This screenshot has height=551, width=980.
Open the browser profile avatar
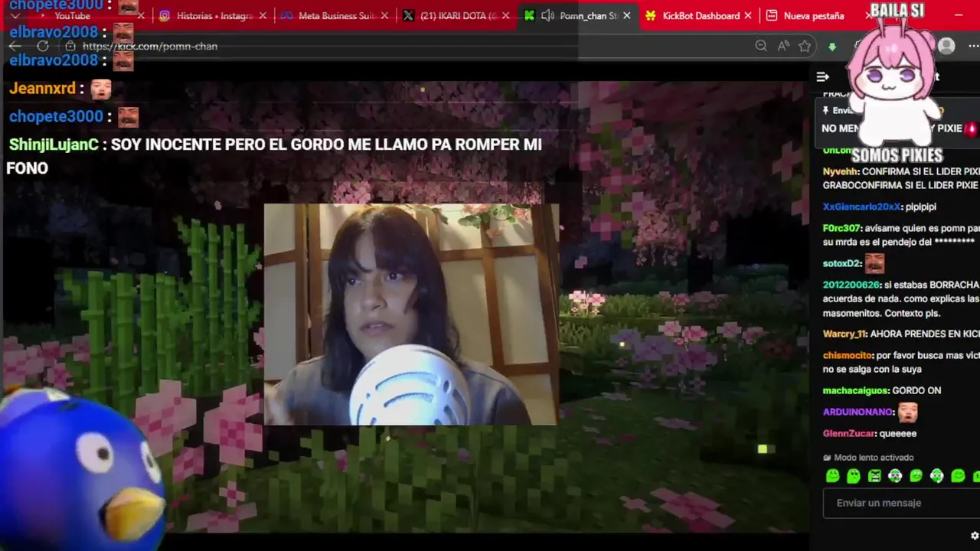coord(947,46)
